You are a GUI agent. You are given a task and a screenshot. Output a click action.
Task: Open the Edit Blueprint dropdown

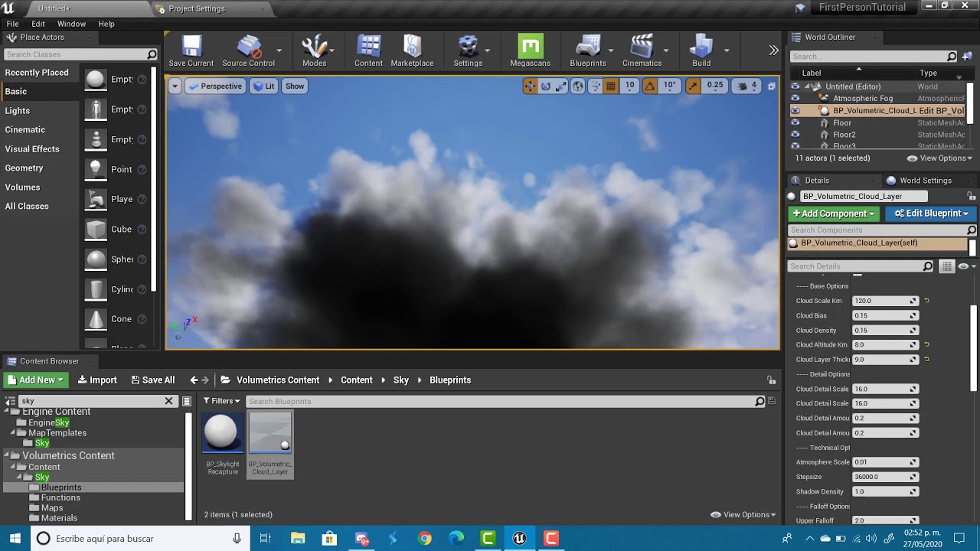931,214
